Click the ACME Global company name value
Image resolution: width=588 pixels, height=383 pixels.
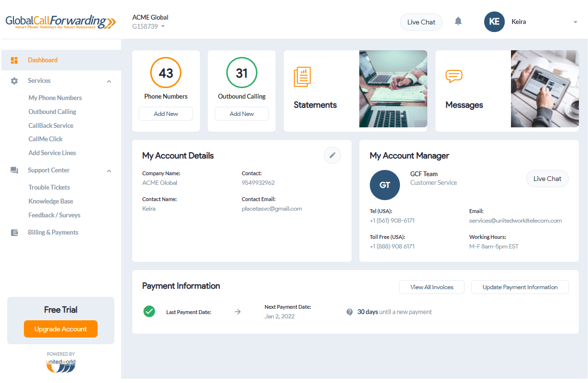point(160,183)
